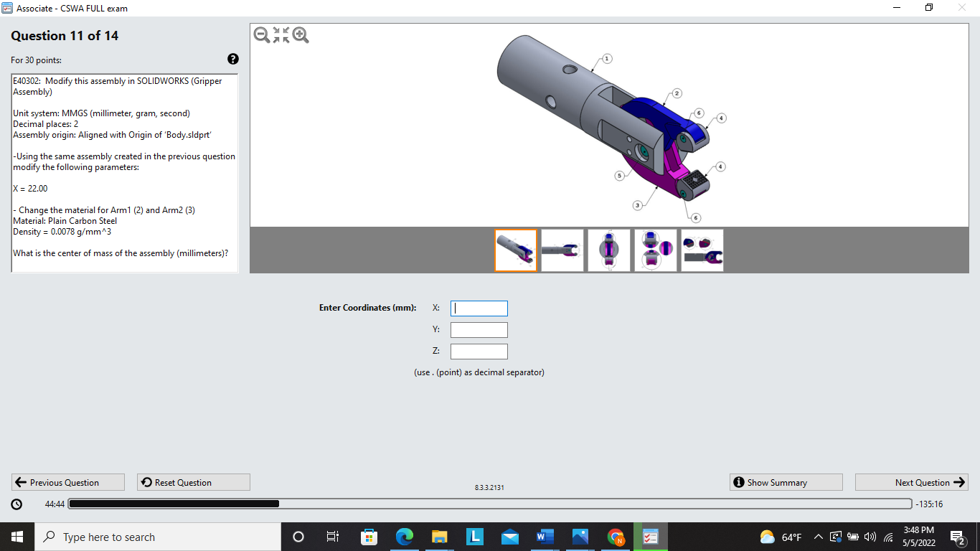Open Word from the taskbar
Image resolution: width=980 pixels, height=551 pixels.
pos(545,537)
